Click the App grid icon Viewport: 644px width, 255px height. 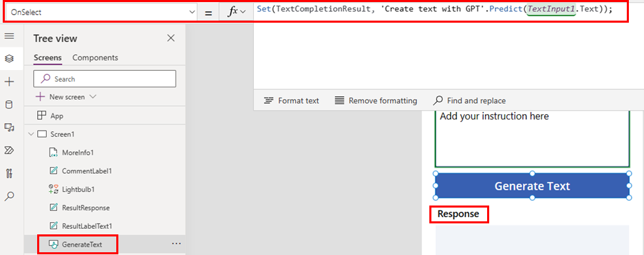pyautogui.click(x=41, y=115)
